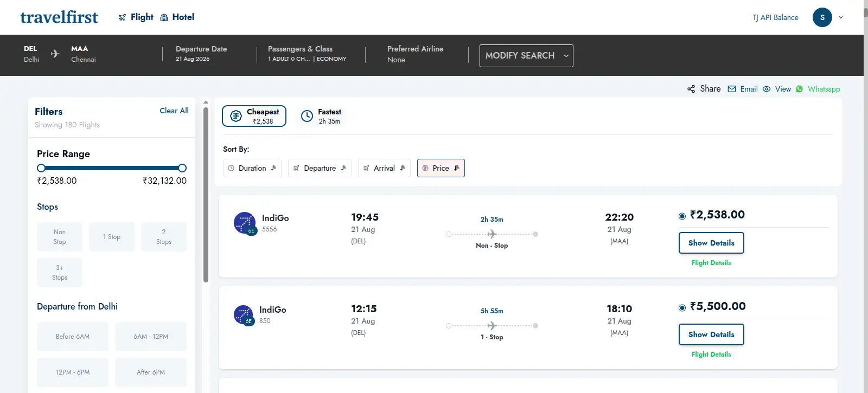868x393 pixels.
Task: Show Details for IndiGo 850 flight
Action: tap(711, 334)
